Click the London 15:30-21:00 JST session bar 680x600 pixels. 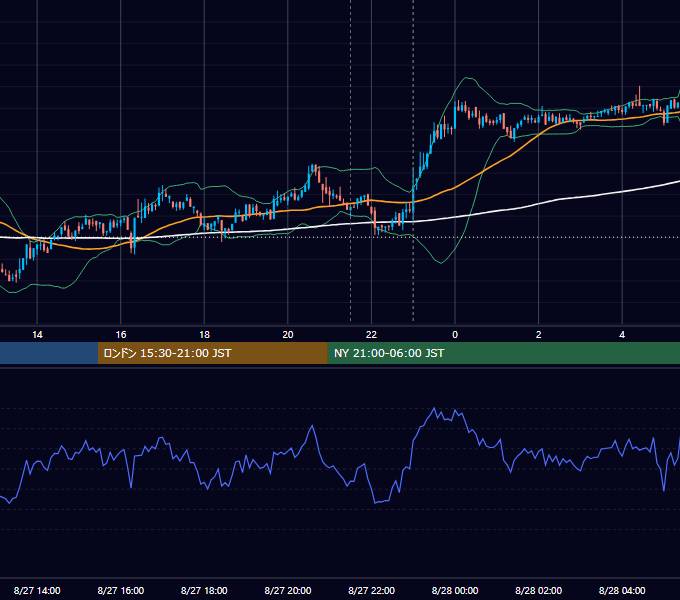coord(212,353)
